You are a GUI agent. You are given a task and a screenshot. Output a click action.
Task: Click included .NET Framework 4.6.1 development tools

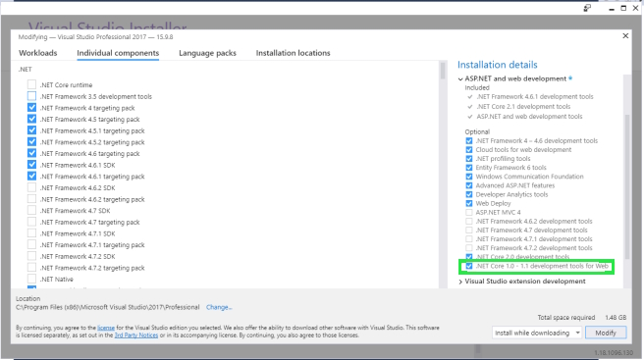(x=535, y=96)
